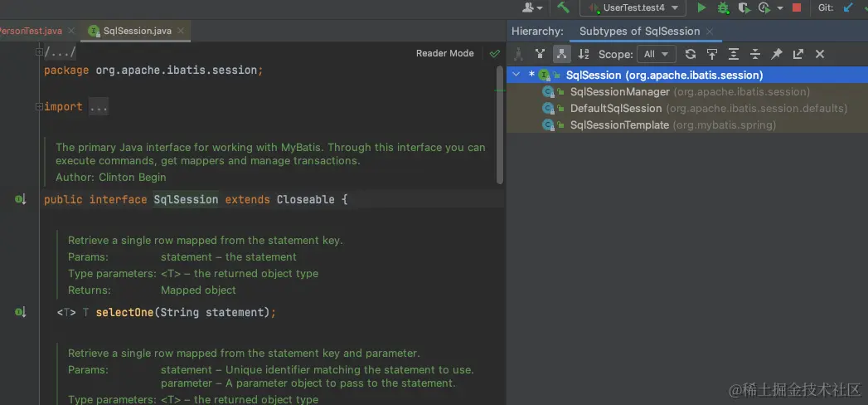868x405 pixels.
Task: Toggle the subtypes hierarchy view button
Action: click(562, 54)
